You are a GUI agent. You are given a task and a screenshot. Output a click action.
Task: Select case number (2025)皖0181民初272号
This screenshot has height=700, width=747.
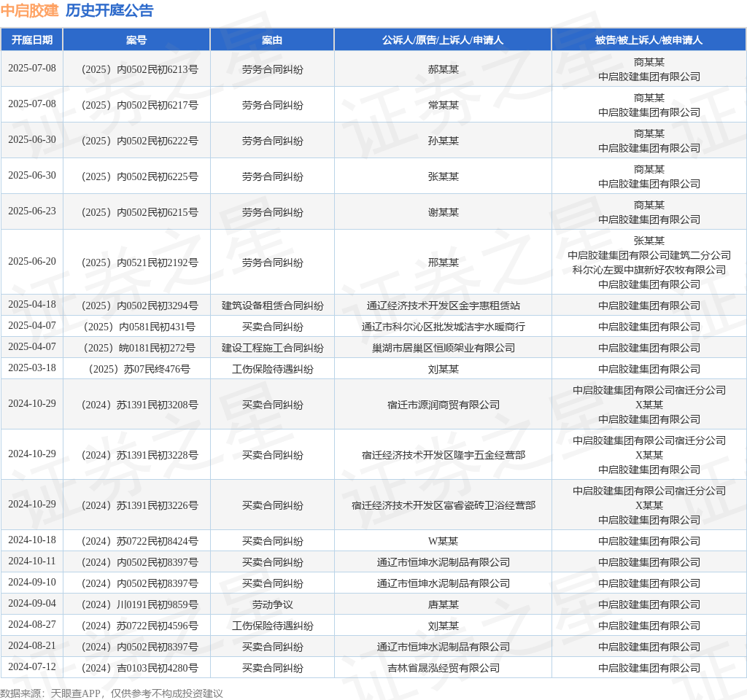click(139, 348)
